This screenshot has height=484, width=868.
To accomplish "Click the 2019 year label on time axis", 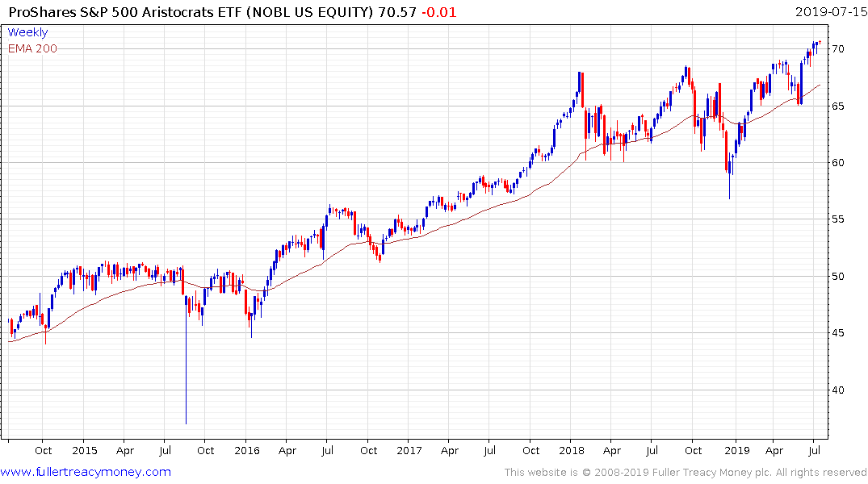I will 737,450.
